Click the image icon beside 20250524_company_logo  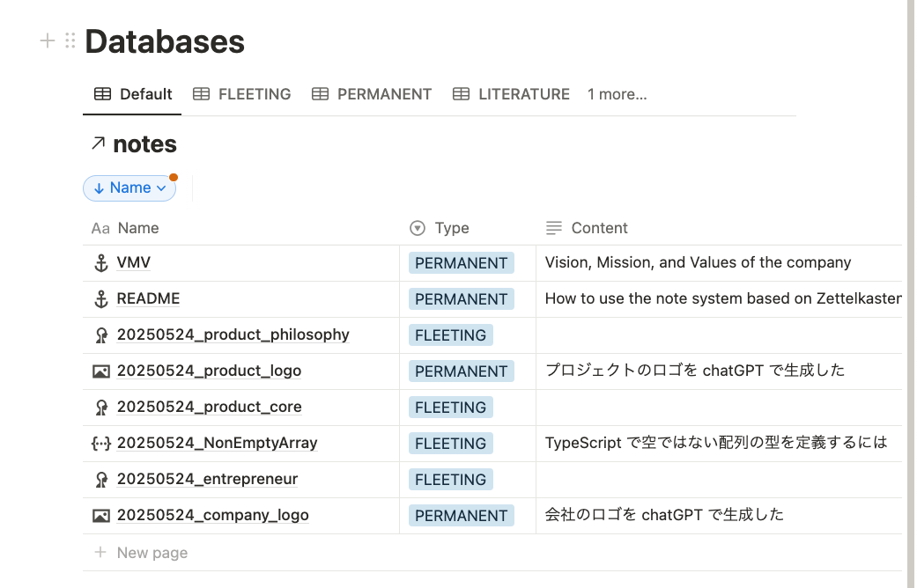point(100,516)
